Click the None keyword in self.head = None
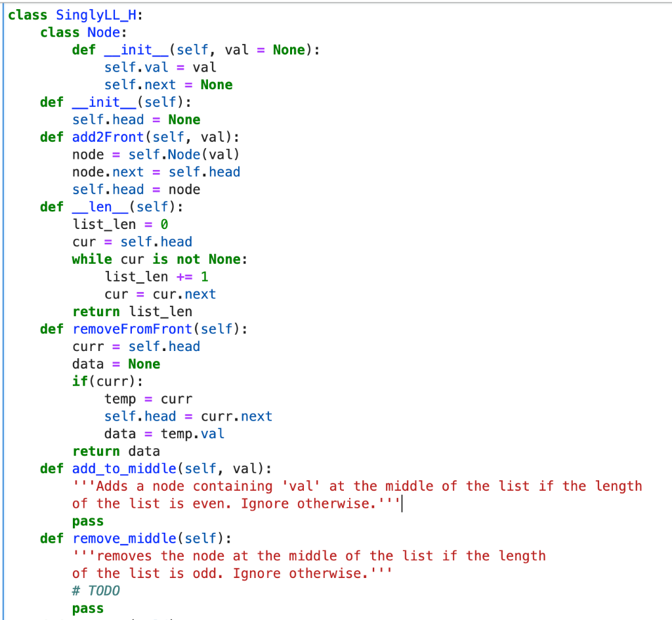The width and height of the screenshot is (672, 620). coord(183,119)
